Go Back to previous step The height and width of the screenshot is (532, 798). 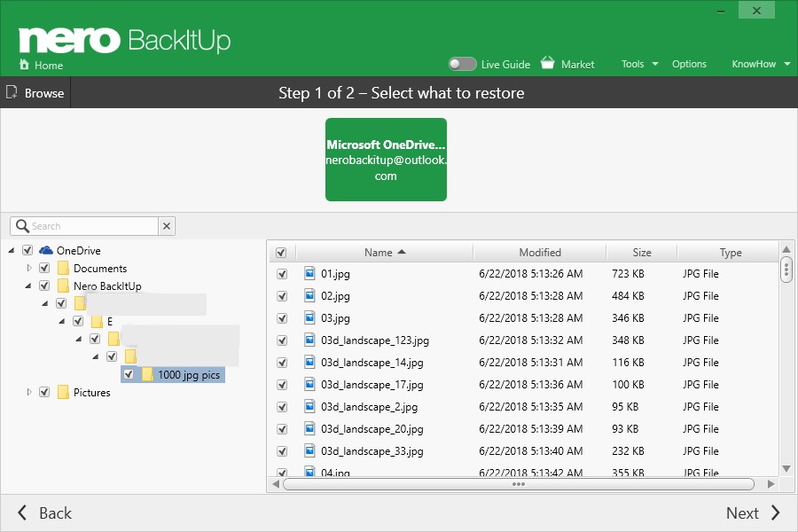click(x=45, y=512)
